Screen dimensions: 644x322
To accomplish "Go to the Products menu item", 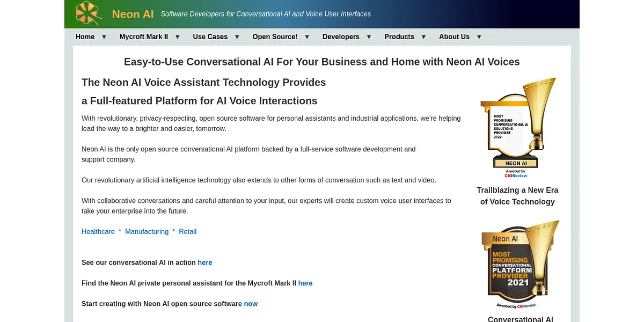I will 399,37.
